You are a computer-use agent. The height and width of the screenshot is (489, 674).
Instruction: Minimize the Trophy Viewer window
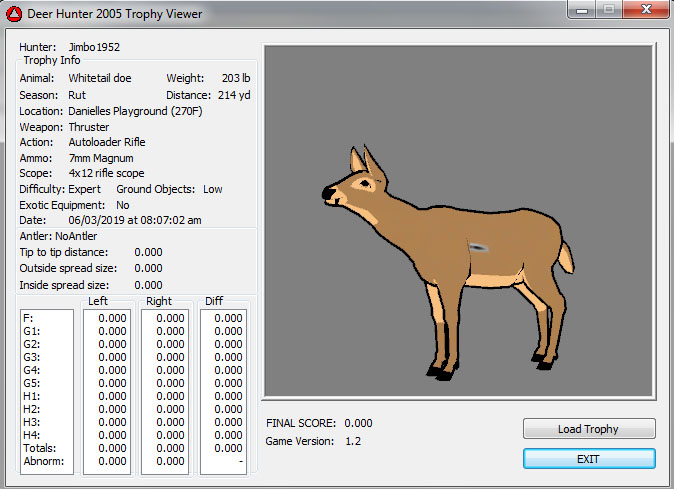point(584,12)
